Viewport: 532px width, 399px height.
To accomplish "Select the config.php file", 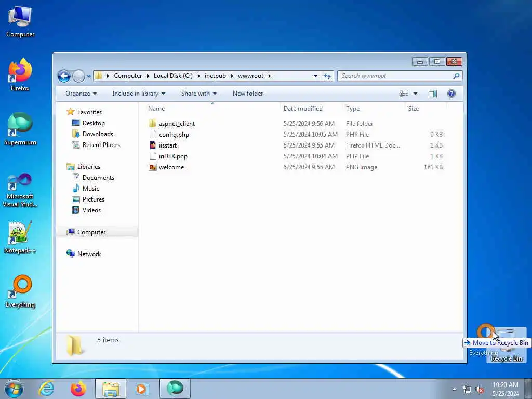I will pyautogui.click(x=169, y=135).
